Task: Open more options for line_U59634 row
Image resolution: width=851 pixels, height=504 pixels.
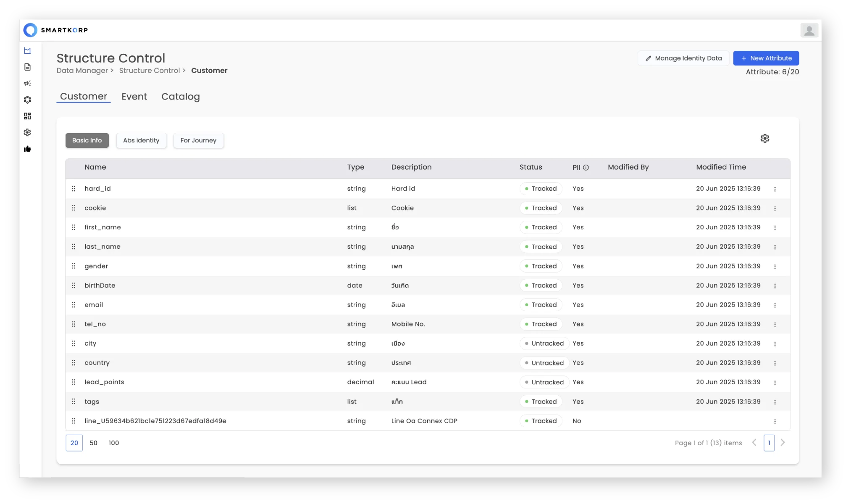Action: pyautogui.click(x=775, y=421)
